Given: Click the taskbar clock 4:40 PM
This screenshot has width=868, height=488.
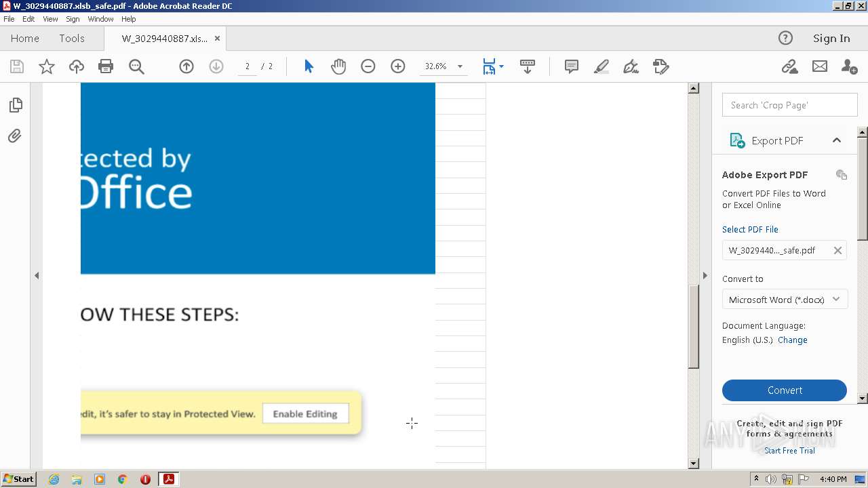Looking at the screenshot, I should pos(833,479).
